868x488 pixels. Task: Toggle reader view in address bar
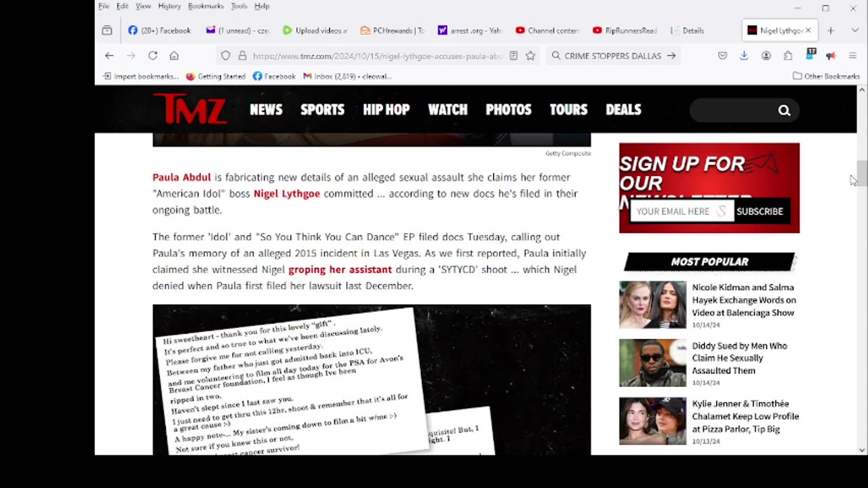tap(513, 56)
